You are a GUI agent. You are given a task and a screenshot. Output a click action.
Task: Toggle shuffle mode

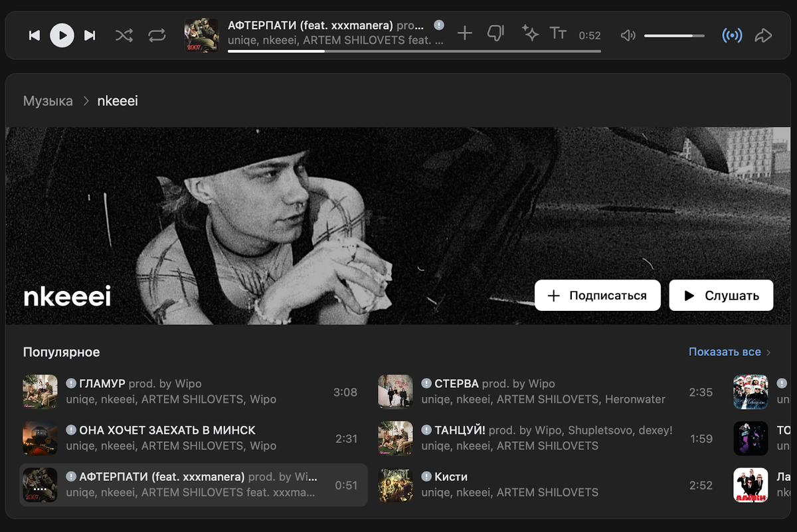point(124,35)
